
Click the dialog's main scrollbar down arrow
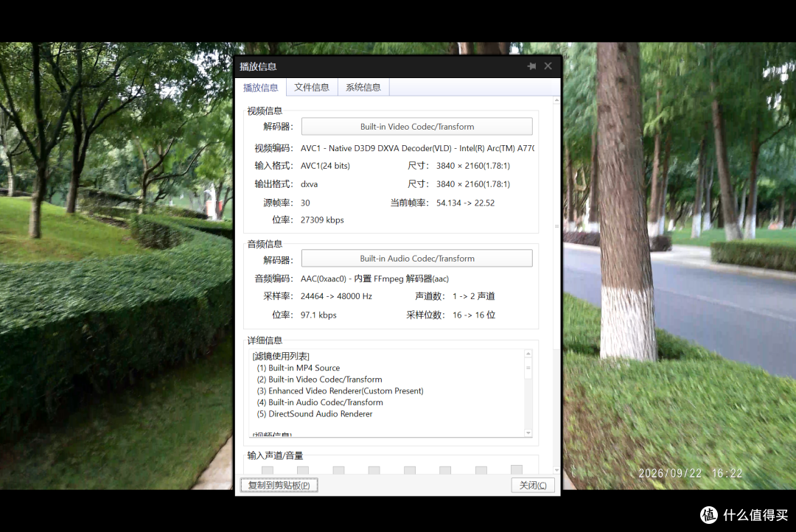tap(557, 470)
